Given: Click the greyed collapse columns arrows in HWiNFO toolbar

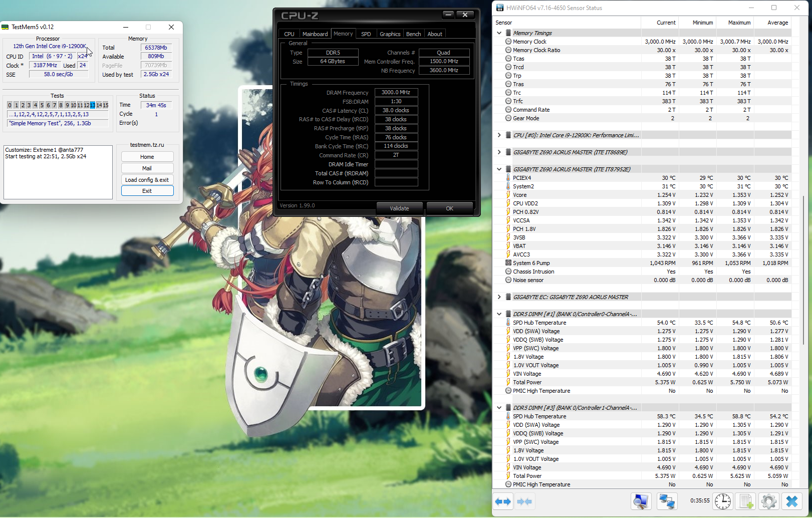Looking at the screenshot, I should (x=524, y=501).
